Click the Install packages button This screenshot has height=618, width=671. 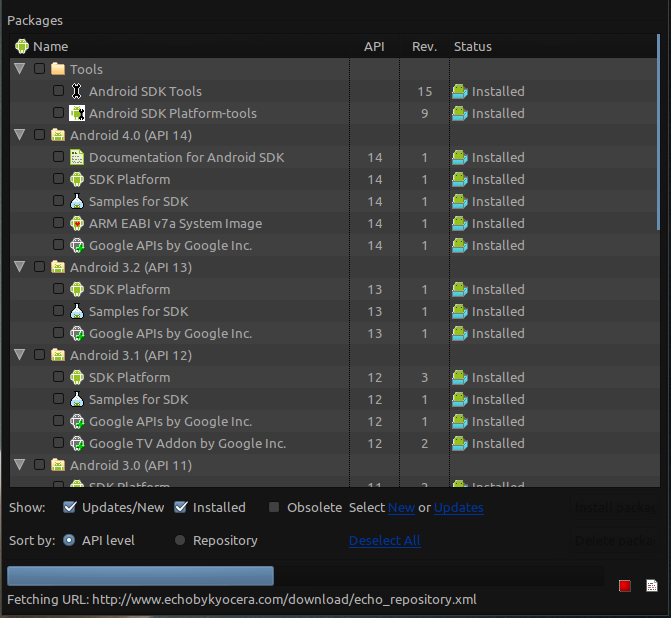point(615,508)
